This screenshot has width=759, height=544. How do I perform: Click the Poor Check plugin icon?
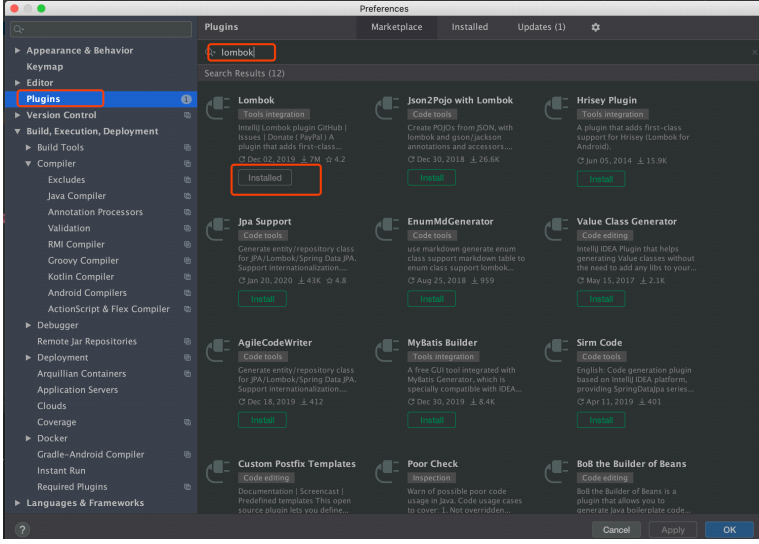pyautogui.click(x=387, y=471)
